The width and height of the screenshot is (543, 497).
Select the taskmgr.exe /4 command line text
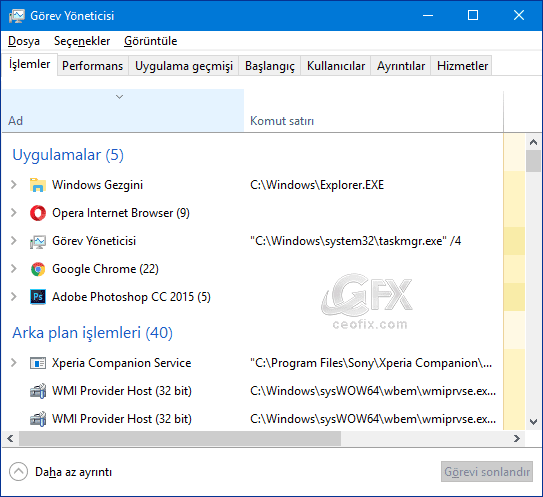pos(355,241)
